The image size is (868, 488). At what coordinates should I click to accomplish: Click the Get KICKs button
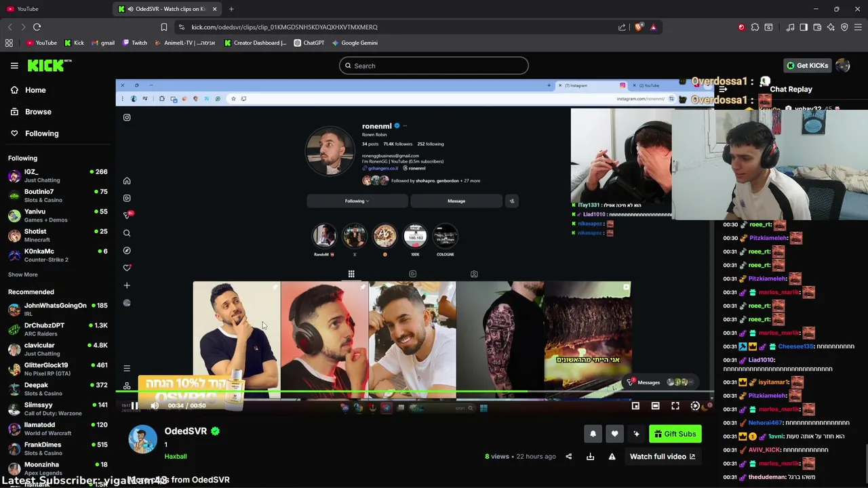point(806,66)
